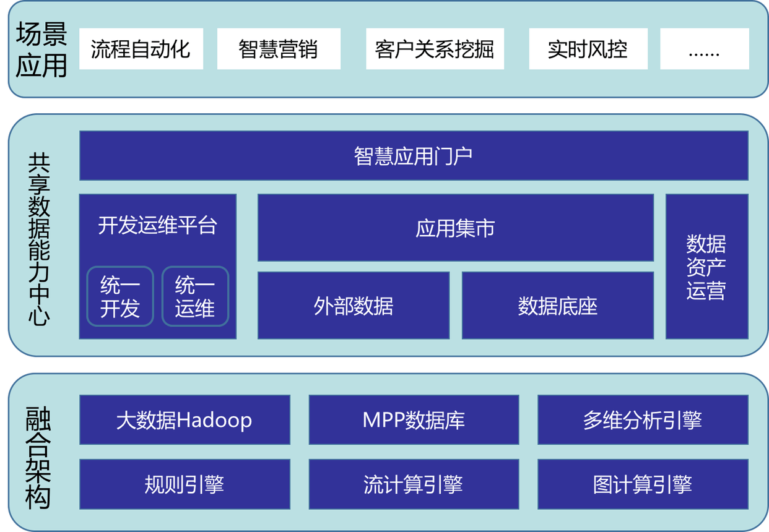This screenshot has width=769, height=532.
Task: Select the 大数据Hadoop block
Action: tap(185, 420)
